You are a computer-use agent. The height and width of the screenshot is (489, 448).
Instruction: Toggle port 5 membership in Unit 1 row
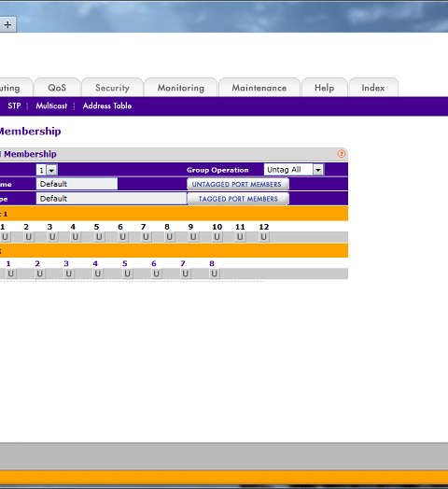(x=99, y=237)
